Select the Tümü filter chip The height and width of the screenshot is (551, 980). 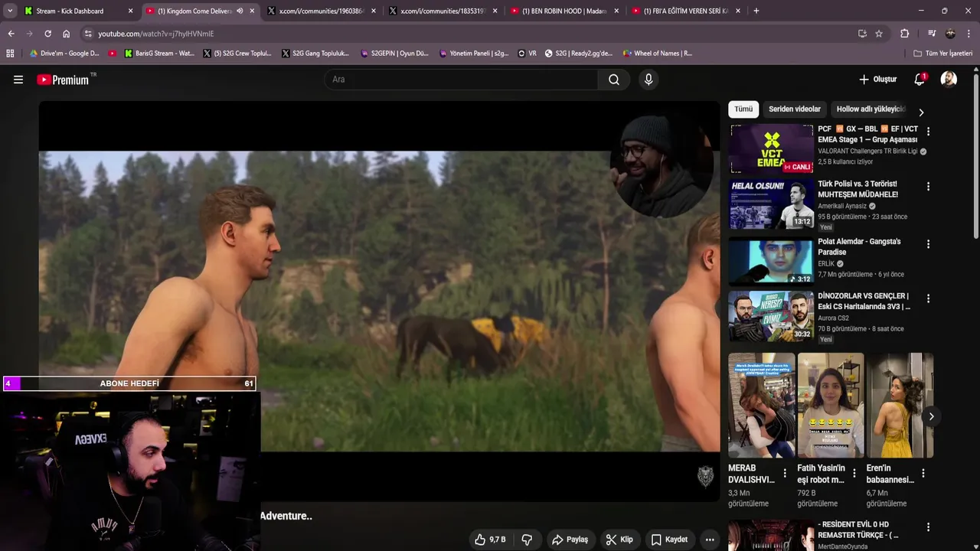pos(743,109)
